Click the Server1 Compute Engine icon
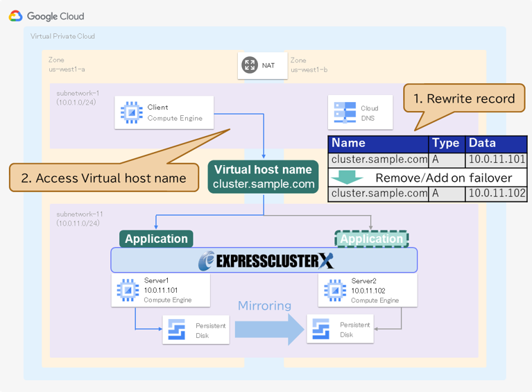Image resolution: width=532 pixels, height=392 pixels. [128, 289]
